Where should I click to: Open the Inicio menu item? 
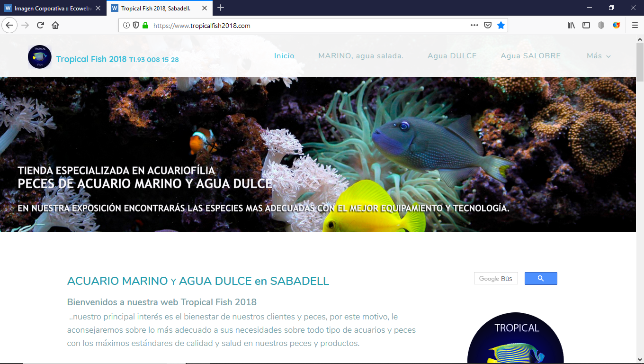click(284, 56)
